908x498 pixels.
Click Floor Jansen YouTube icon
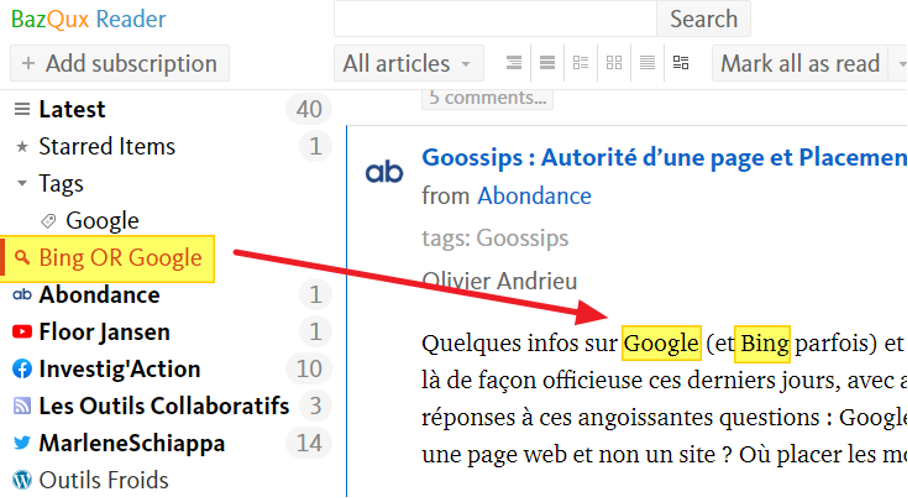coord(22,332)
